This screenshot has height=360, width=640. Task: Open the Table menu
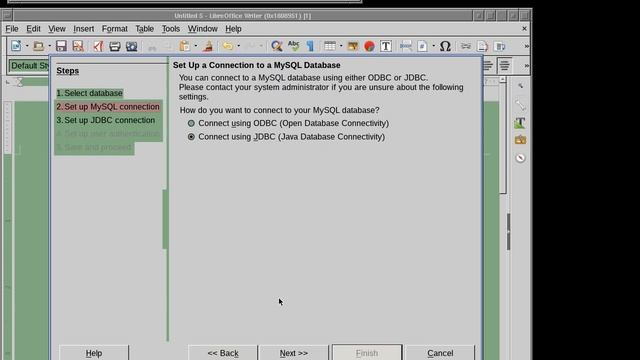tap(144, 29)
